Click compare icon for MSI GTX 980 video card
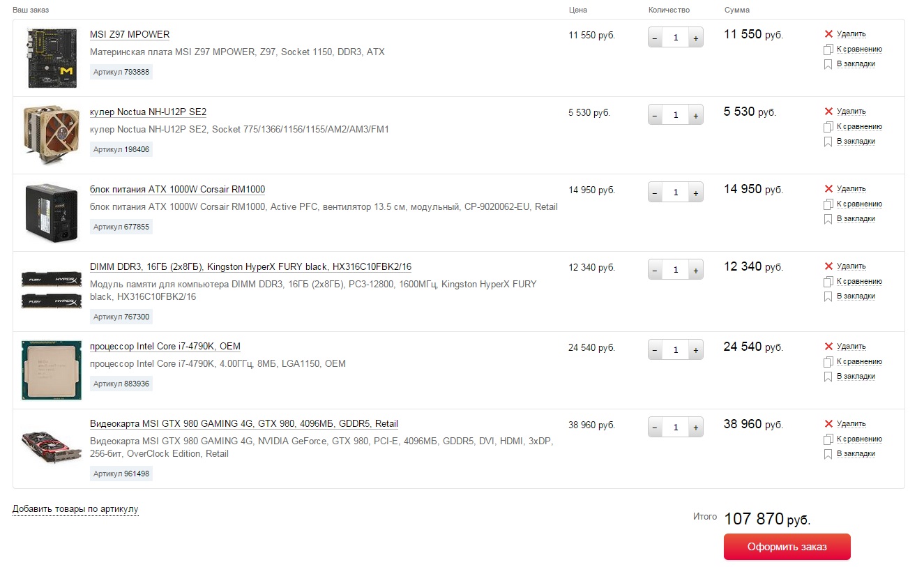The width and height of the screenshot is (924, 567). (828, 439)
